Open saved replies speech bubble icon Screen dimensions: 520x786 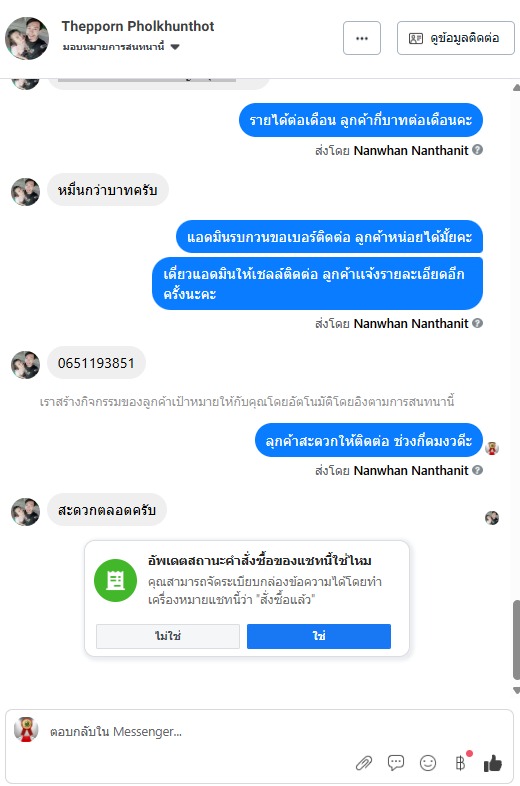point(396,763)
